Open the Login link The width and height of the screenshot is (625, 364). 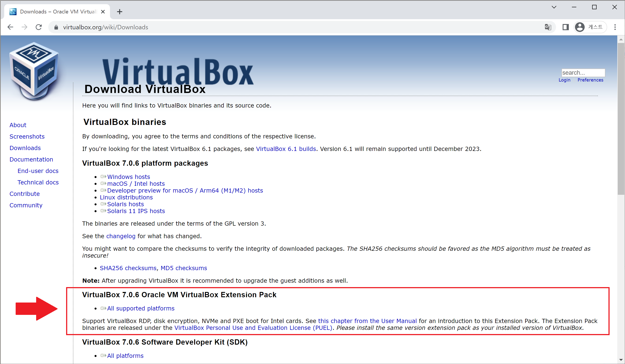(564, 80)
